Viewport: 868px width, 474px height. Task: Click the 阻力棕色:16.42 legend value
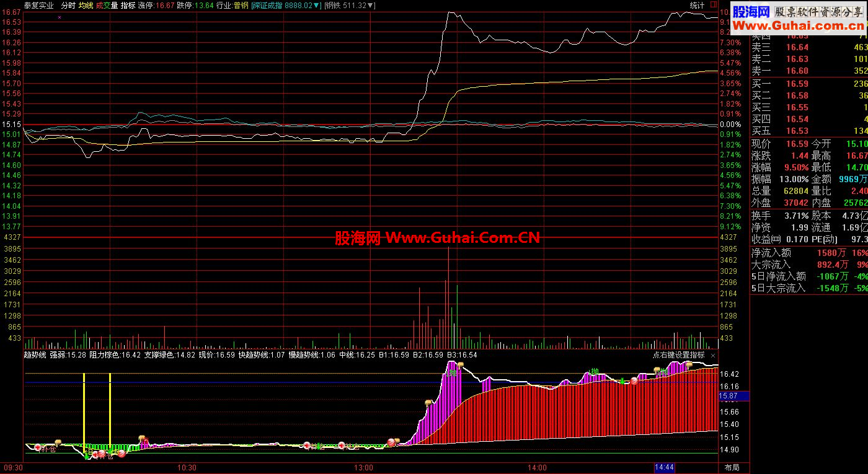tap(115, 355)
